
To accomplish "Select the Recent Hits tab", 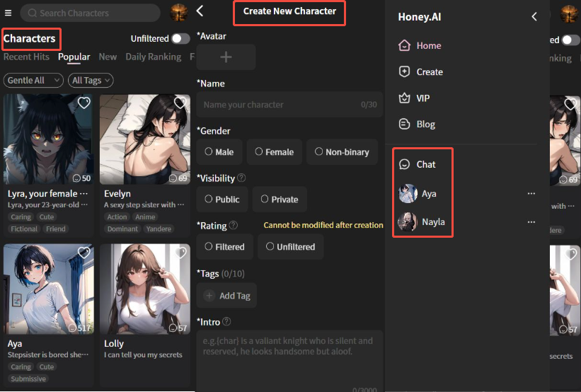I will point(26,57).
